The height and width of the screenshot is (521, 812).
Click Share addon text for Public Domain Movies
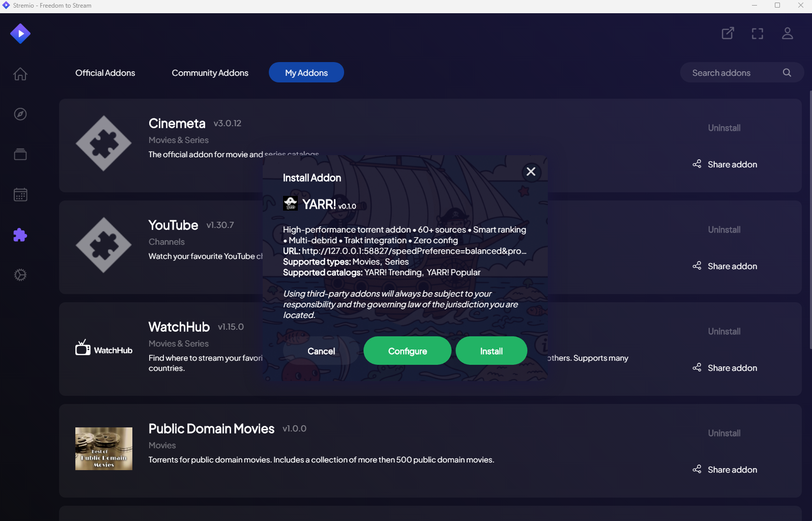click(x=733, y=470)
